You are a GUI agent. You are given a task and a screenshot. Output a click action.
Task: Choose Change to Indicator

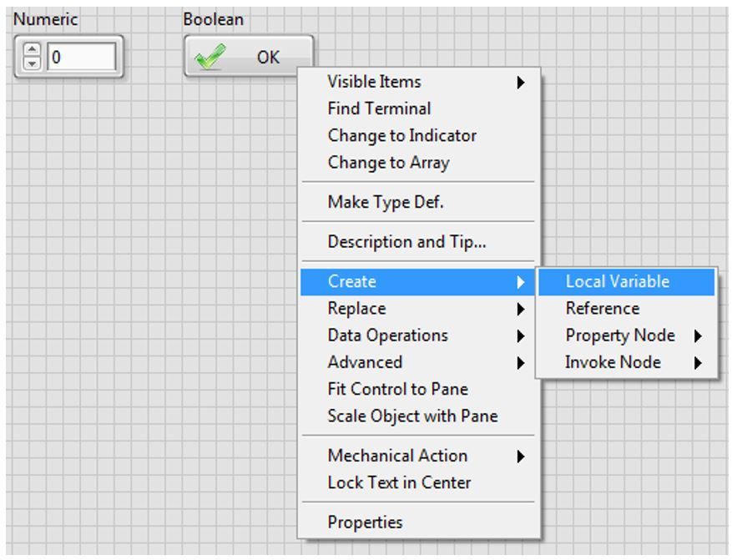401,135
